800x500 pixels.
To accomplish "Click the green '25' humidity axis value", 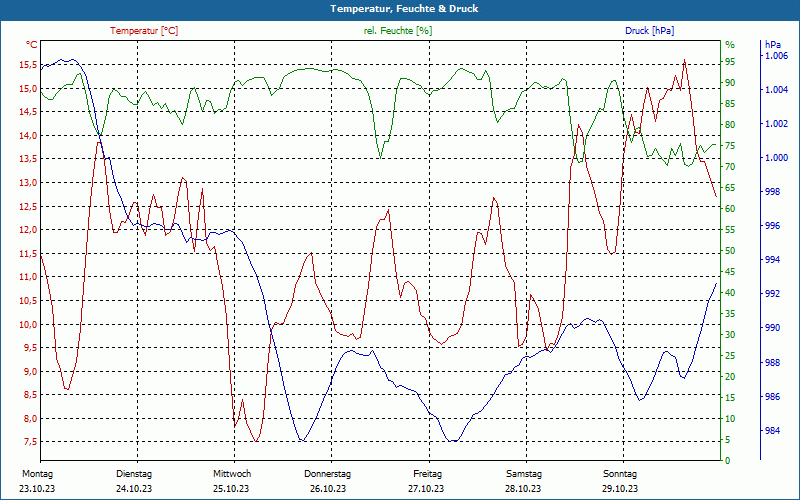I will (730, 356).
